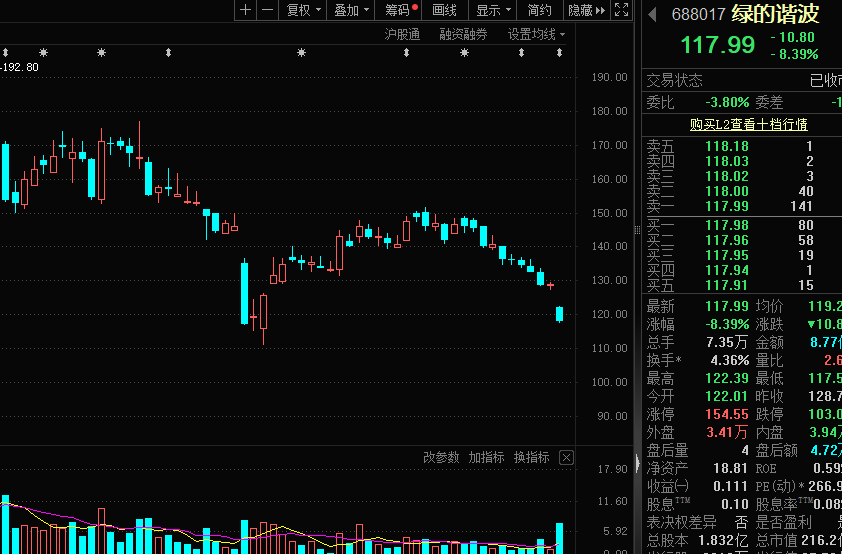Click 买一 price 117.98

coord(727,225)
